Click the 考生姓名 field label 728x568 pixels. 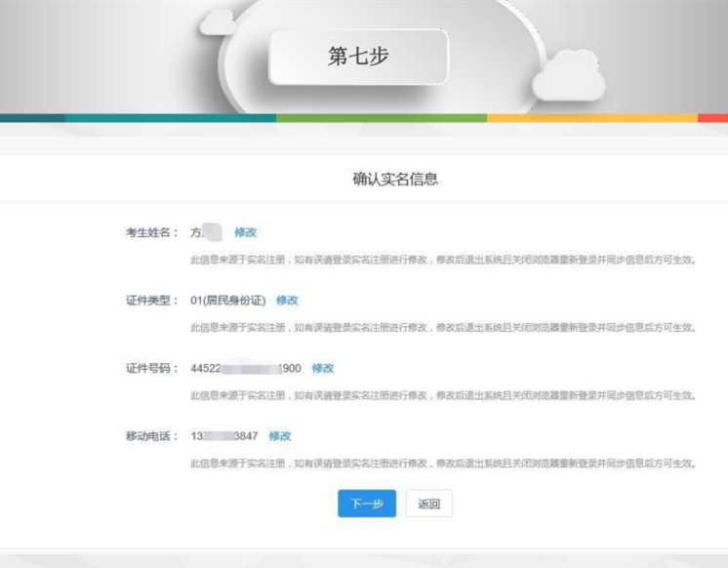[x=151, y=232]
